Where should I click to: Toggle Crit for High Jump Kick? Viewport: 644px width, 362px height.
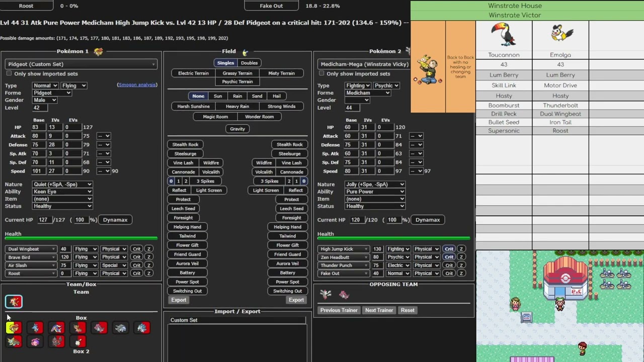click(x=449, y=249)
